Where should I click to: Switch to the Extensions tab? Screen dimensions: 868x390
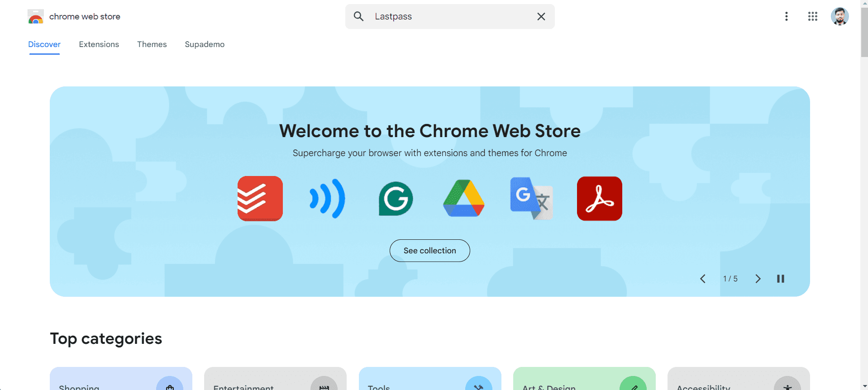(x=99, y=44)
